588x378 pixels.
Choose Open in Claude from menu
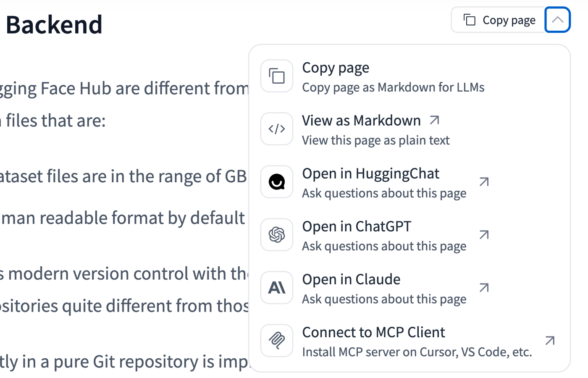(x=351, y=280)
